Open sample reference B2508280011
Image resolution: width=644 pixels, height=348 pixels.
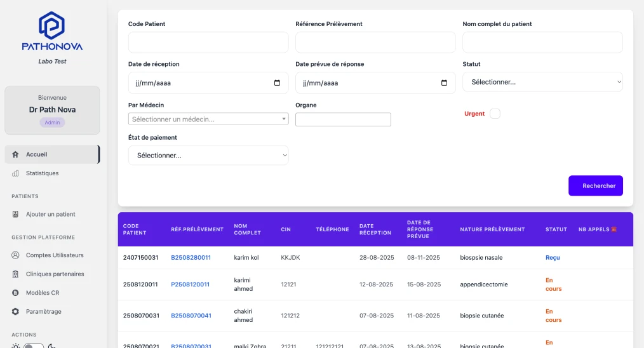(191, 258)
